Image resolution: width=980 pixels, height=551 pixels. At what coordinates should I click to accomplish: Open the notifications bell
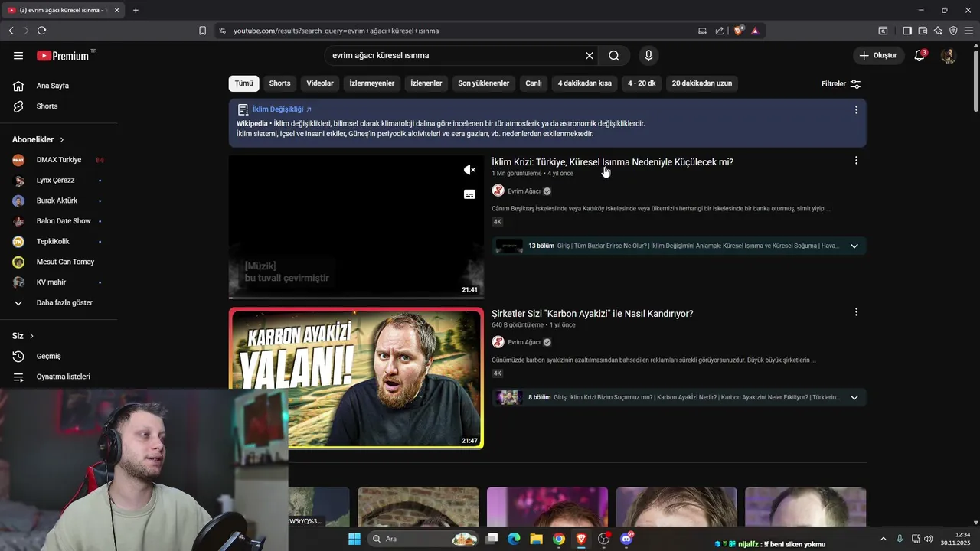coord(920,55)
